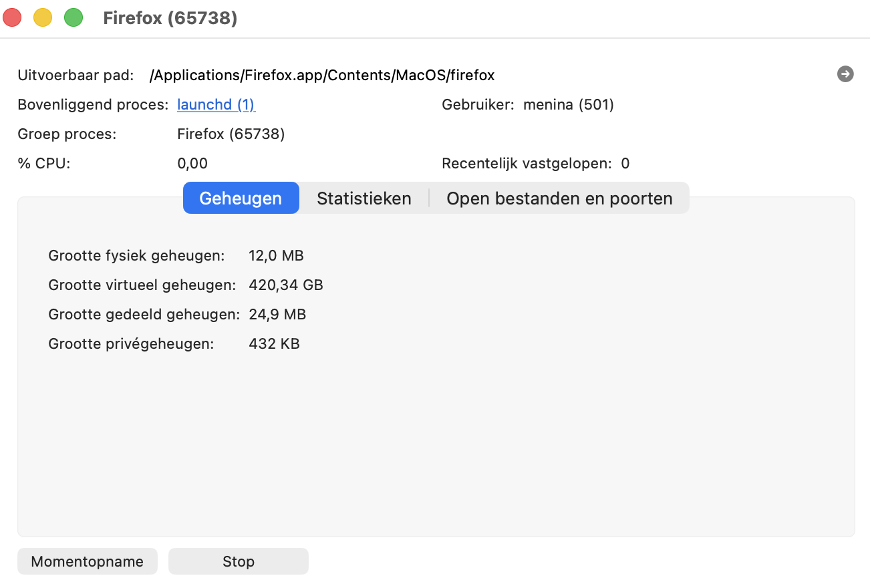870x588 pixels.
Task: Select the 24,9 MB shared memory value
Action: point(277,315)
